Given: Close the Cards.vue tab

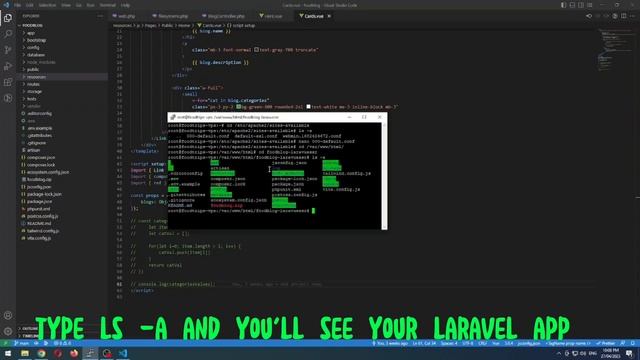Looking at the screenshot, I should point(329,16).
